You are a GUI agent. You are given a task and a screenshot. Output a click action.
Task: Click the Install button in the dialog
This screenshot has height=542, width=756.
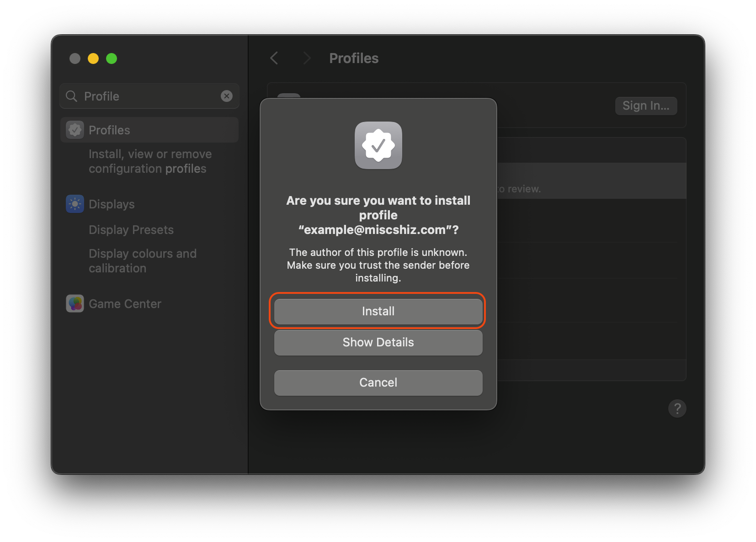(378, 311)
